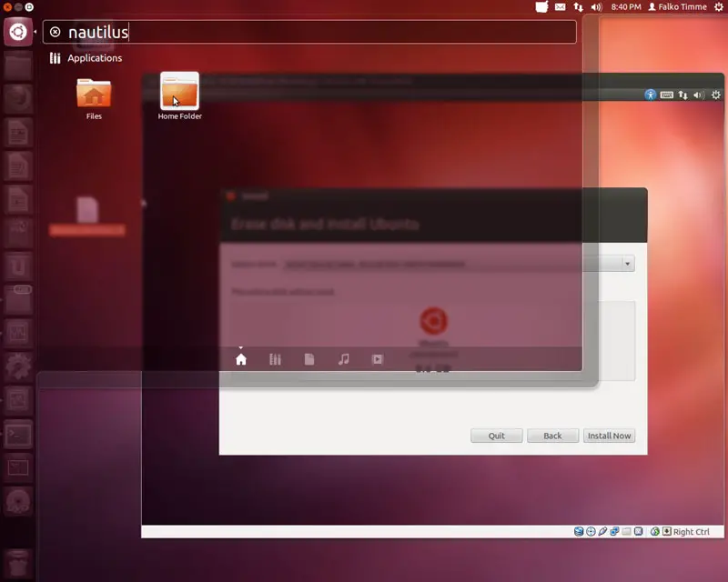Open the guest network indicator in VirtualBox window
Screen dimensions: 728x582
[x=683, y=95]
